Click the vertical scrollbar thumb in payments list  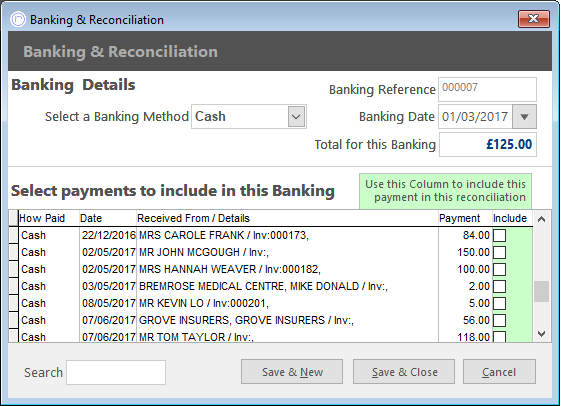coord(542,292)
